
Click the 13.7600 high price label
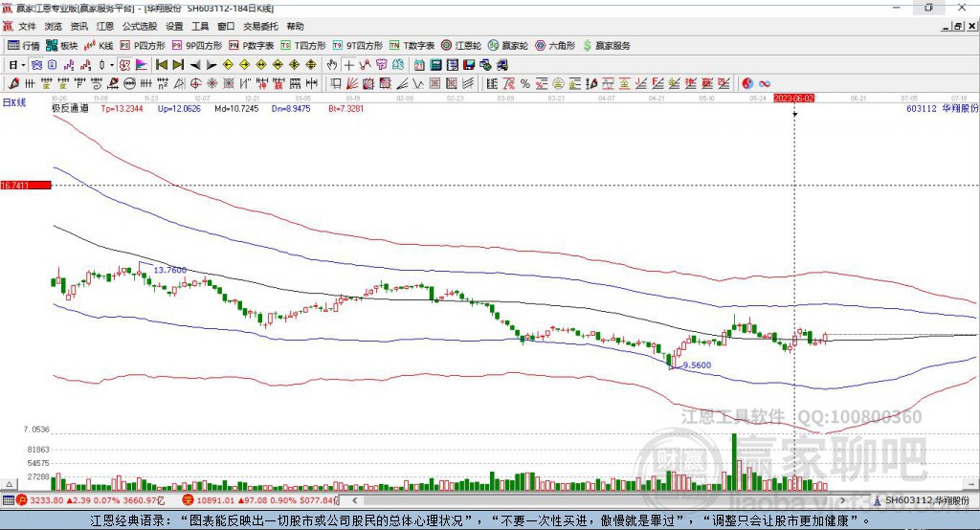coord(169,270)
